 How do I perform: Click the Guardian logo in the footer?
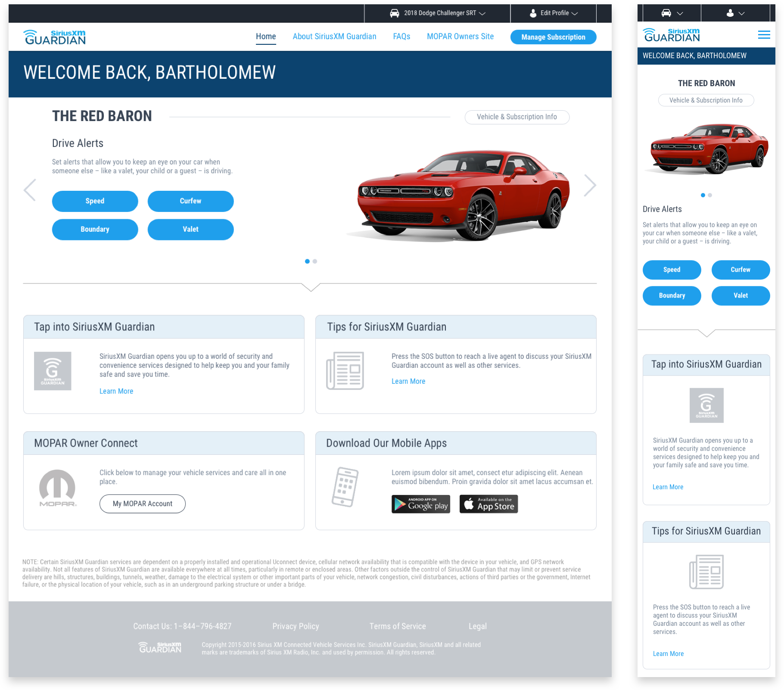(x=160, y=647)
